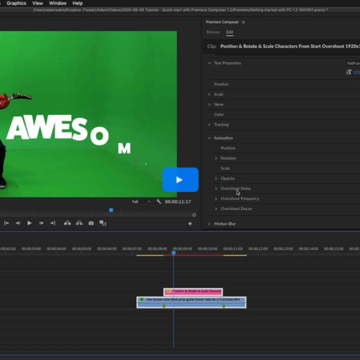Open the Premiere Composer panel menu icon
Screen dimensions: 360x360
[x=243, y=22]
